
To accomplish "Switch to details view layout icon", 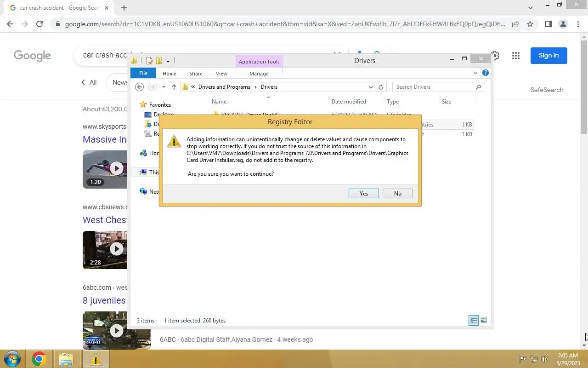I will (474, 321).
